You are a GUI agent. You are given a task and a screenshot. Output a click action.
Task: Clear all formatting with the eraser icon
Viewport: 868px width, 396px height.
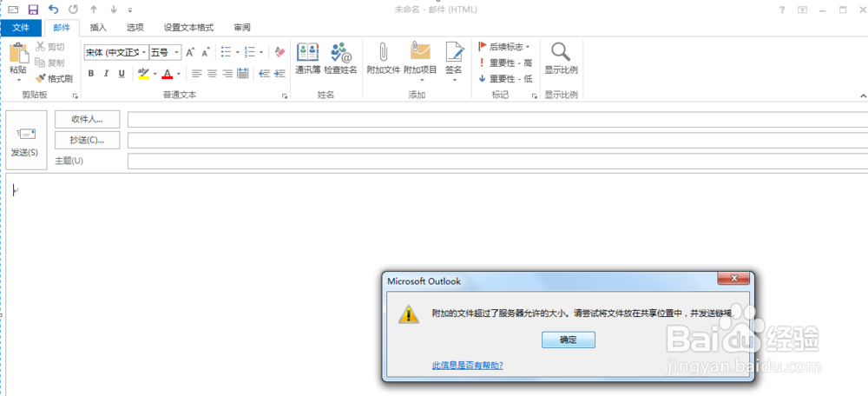tap(279, 52)
